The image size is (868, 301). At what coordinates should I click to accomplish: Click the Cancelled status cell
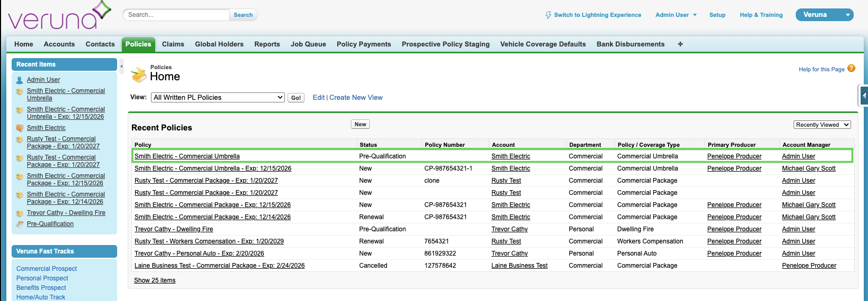point(373,266)
